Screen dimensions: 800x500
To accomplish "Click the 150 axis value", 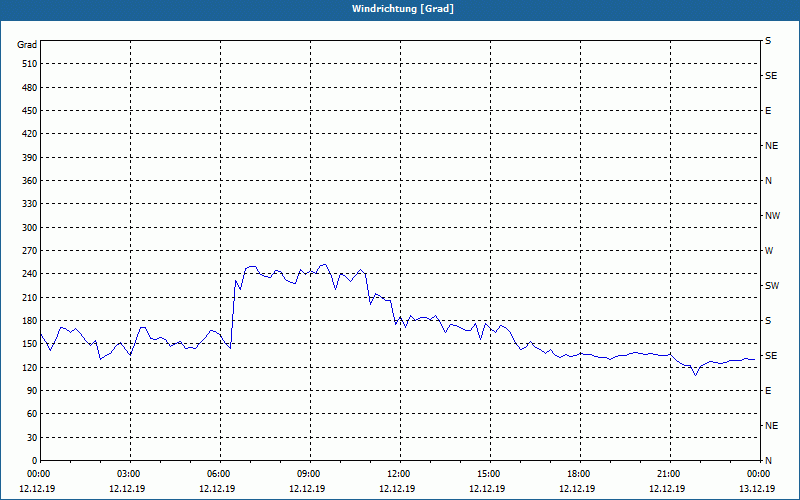I will point(30,344).
